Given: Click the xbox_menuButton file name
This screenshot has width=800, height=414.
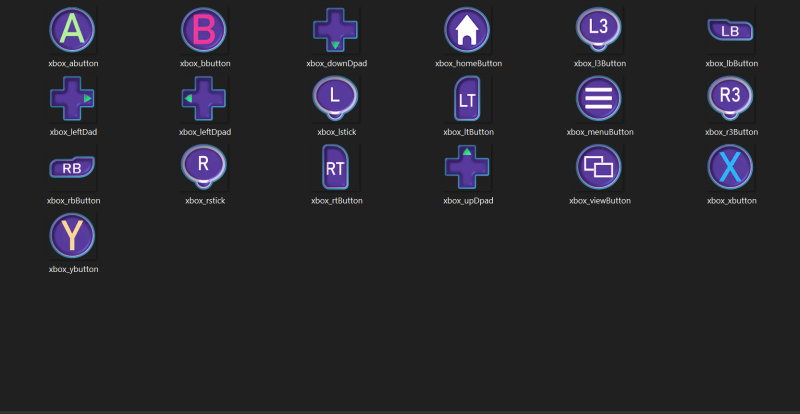Looking at the screenshot, I should (600, 132).
